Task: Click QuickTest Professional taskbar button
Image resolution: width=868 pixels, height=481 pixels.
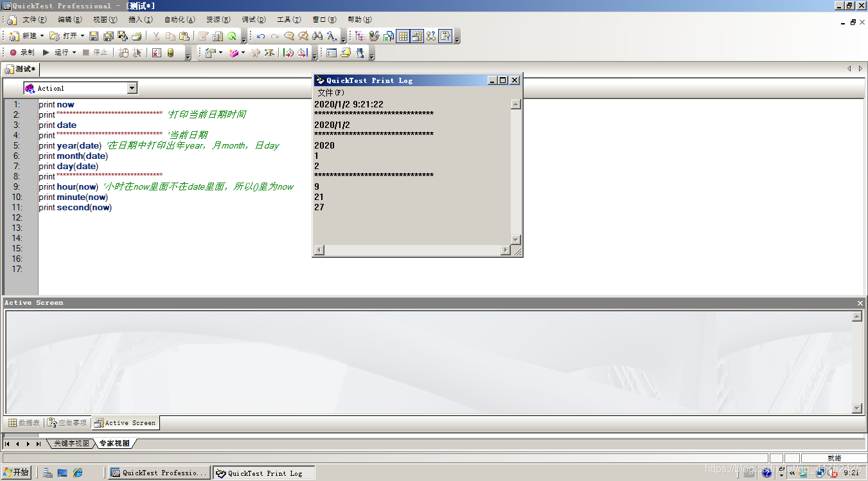Action: point(159,473)
